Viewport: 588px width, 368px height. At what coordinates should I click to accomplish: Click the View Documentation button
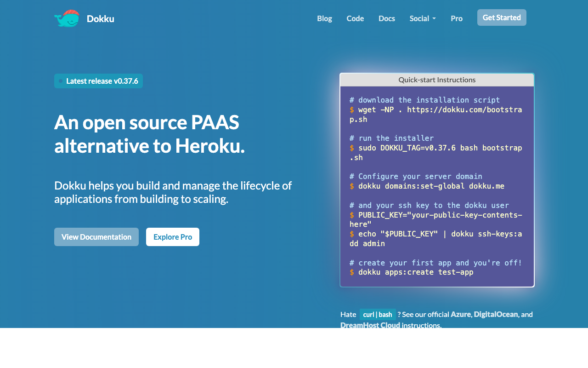click(96, 237)
